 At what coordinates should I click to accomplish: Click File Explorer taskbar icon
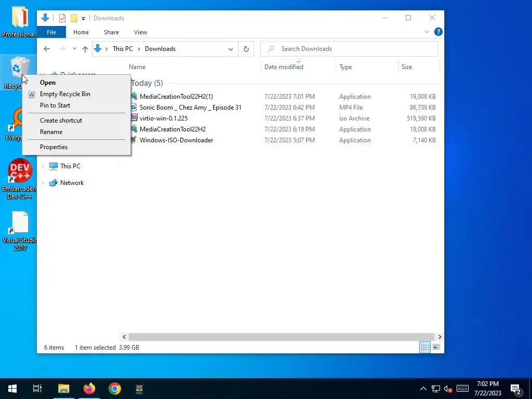click(x=63, y=389)
